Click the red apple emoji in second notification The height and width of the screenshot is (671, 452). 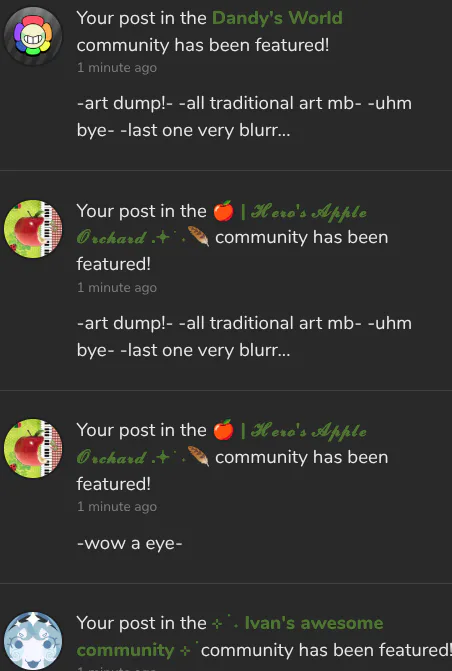pyautogui.click(x=224, y=211)
